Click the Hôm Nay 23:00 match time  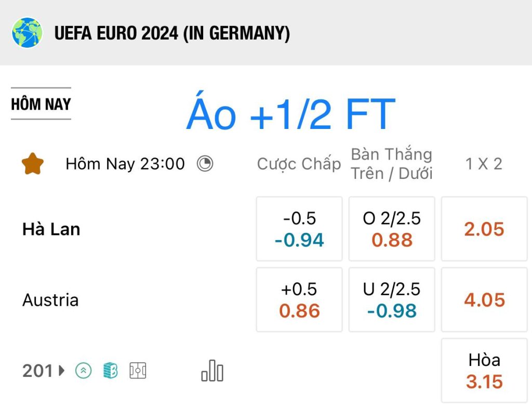click(x=125, y=164)
